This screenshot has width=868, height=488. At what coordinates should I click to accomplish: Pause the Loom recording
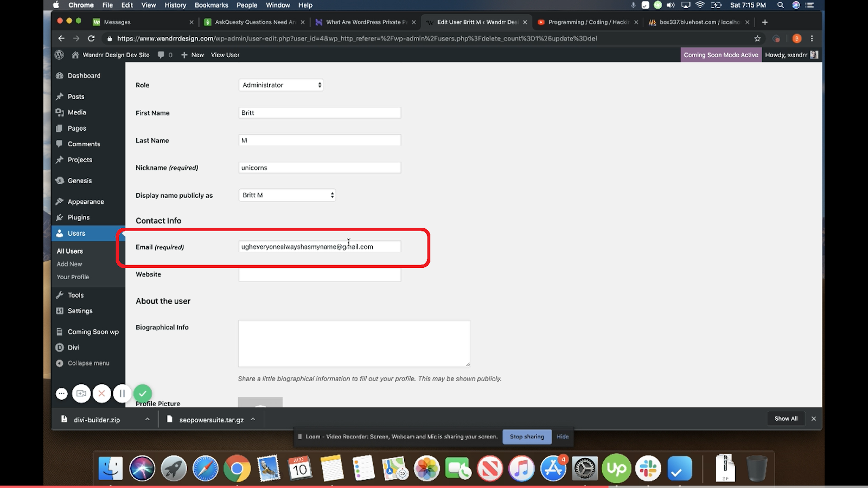click(x=122, y=393)
